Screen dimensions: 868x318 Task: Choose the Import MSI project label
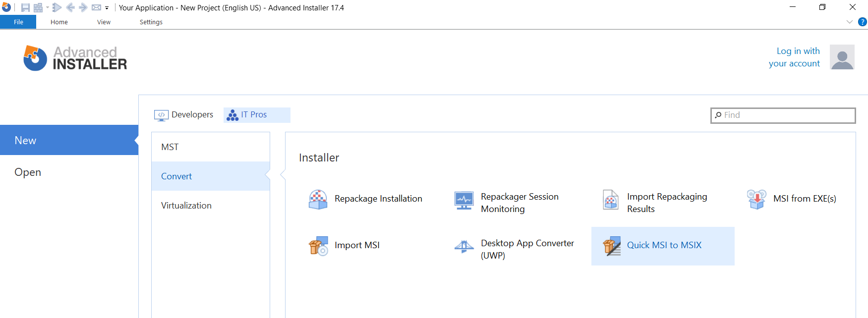pyautogui.click(x=357, y=245)
